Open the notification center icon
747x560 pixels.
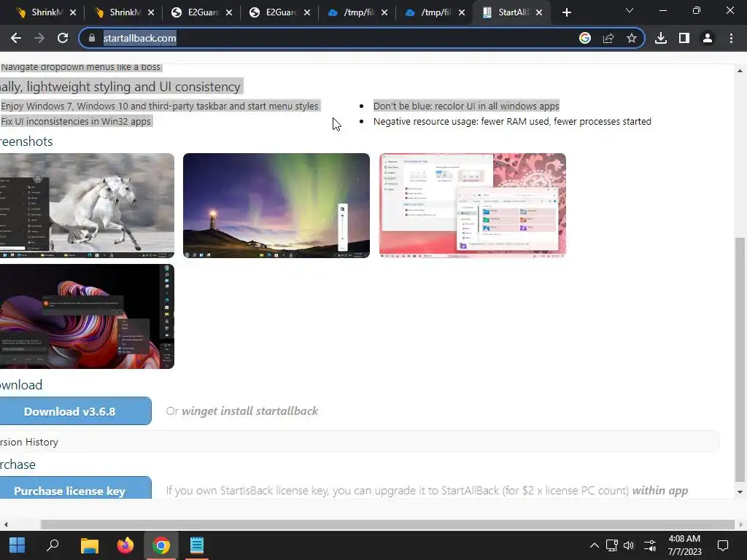click(x=723, y=545)
